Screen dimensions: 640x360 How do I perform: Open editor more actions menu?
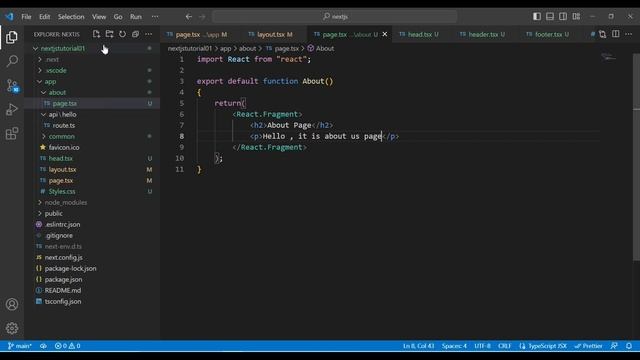click(629, 34)
